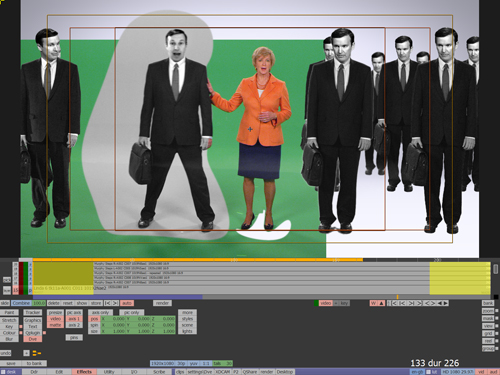Toggle the Colour effect enable indicator
500x375 pixels.
[x=21, y=333]
